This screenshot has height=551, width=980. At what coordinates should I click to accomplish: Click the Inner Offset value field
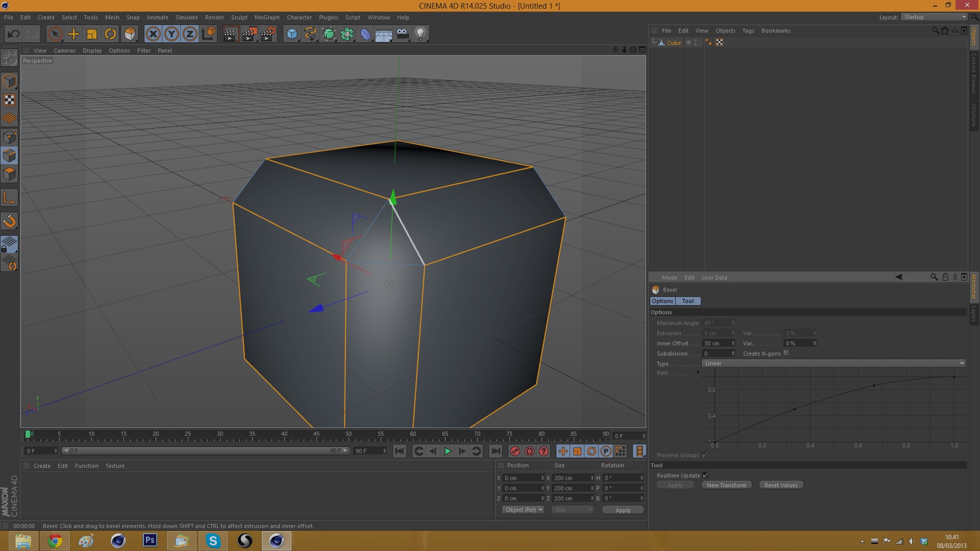pyautogui.click(x=716, y=343)
